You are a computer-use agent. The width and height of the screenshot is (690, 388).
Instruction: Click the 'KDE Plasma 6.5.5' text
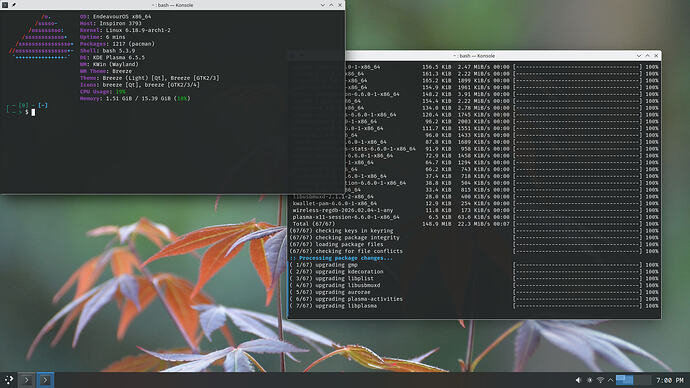point(119,57)
